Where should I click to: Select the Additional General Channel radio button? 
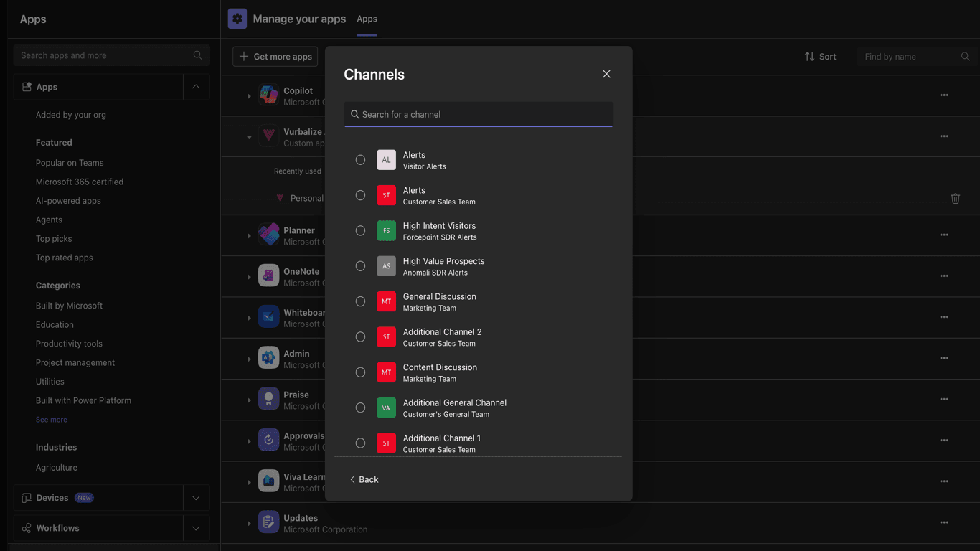[360, 408]
